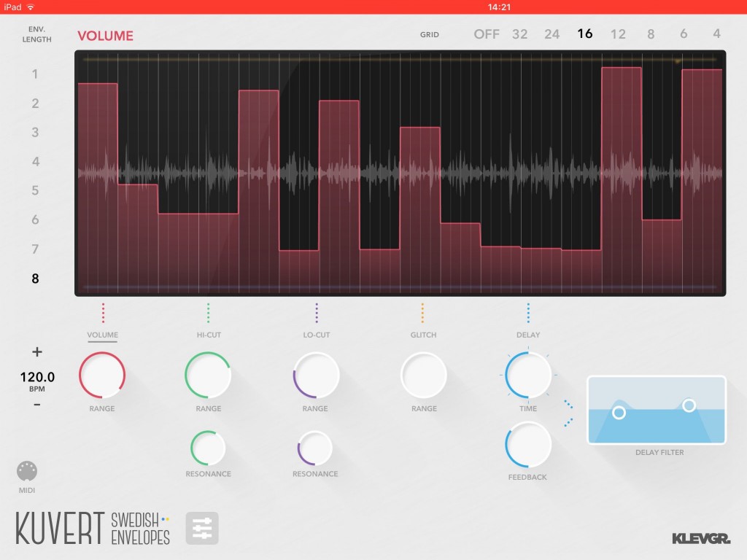Switch to the DELAY envelope tab
Screen dimensions: 747x560
point(528,335)
